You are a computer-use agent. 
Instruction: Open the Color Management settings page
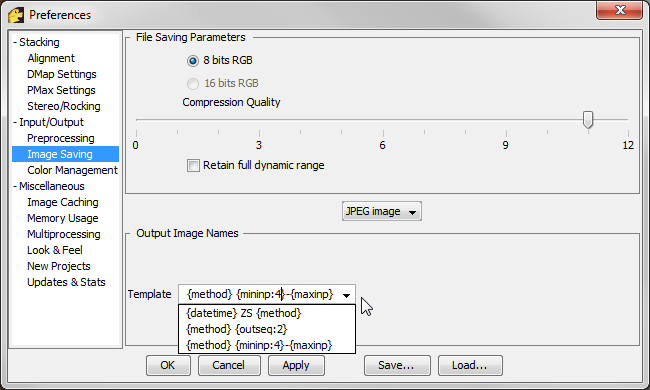(x=72, y=170)
